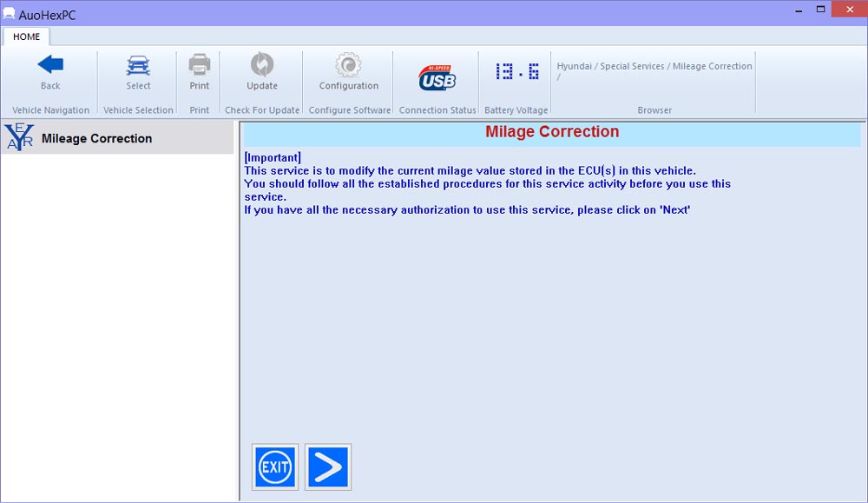The width and height of the screenshot is (868, 503).
Task: Proceed with the Next arrow button
Action: [328, 467]
